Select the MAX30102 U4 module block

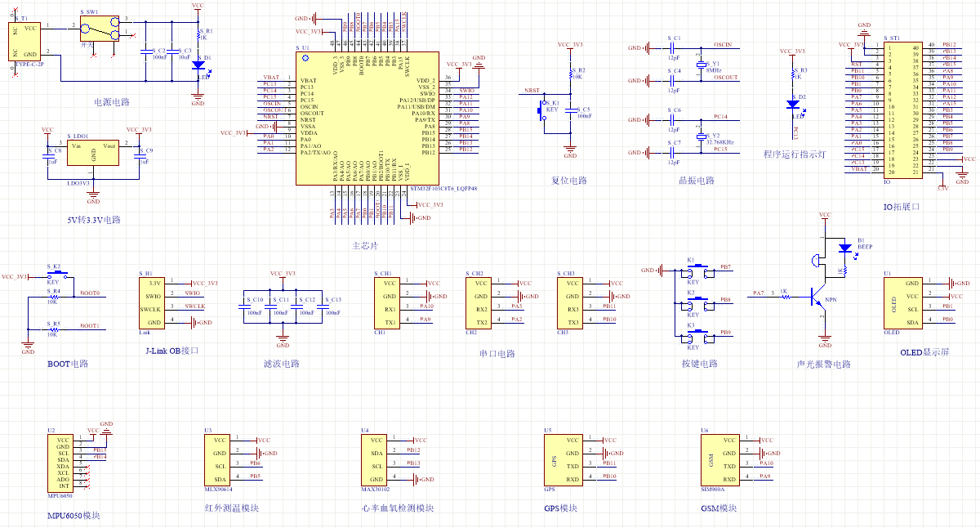point(373,459)
